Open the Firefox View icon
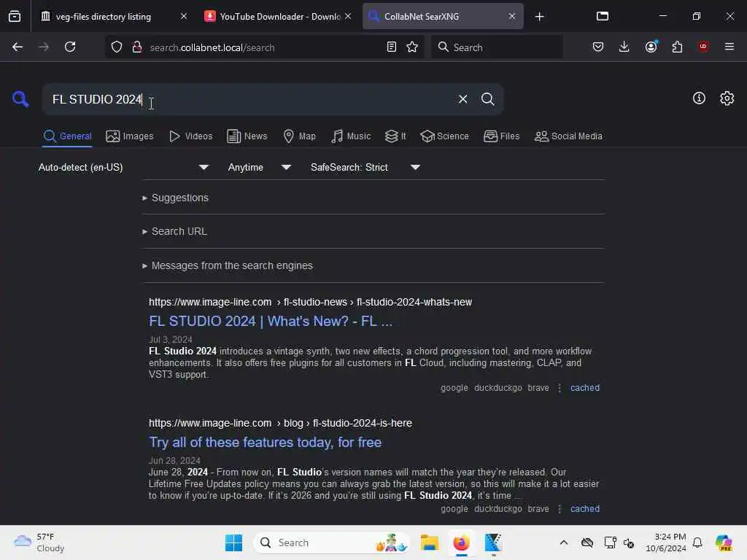747x560 pixels. tap(15, 17)
